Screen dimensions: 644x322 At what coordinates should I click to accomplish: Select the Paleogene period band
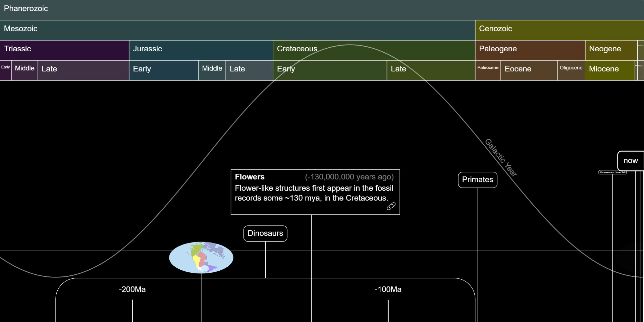[530, 50]
